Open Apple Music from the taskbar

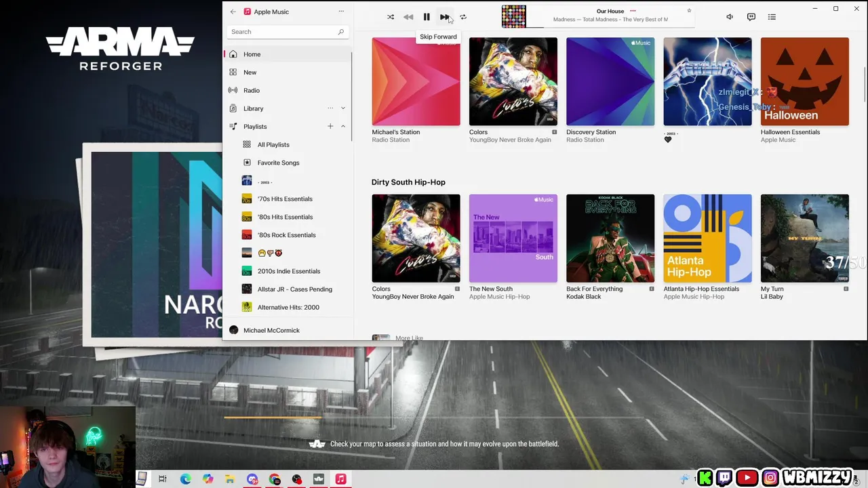coord(340,479)
